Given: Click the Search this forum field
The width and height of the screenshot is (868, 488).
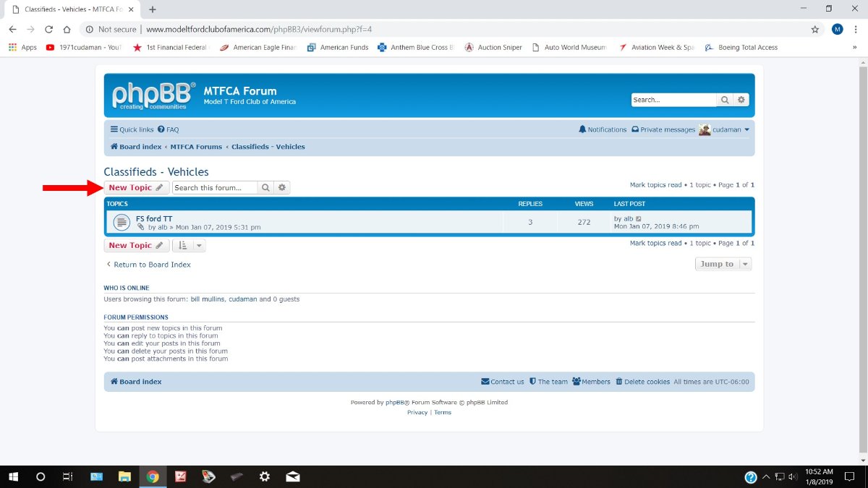Looking at the screenshot, I should [x=215, y=188].
